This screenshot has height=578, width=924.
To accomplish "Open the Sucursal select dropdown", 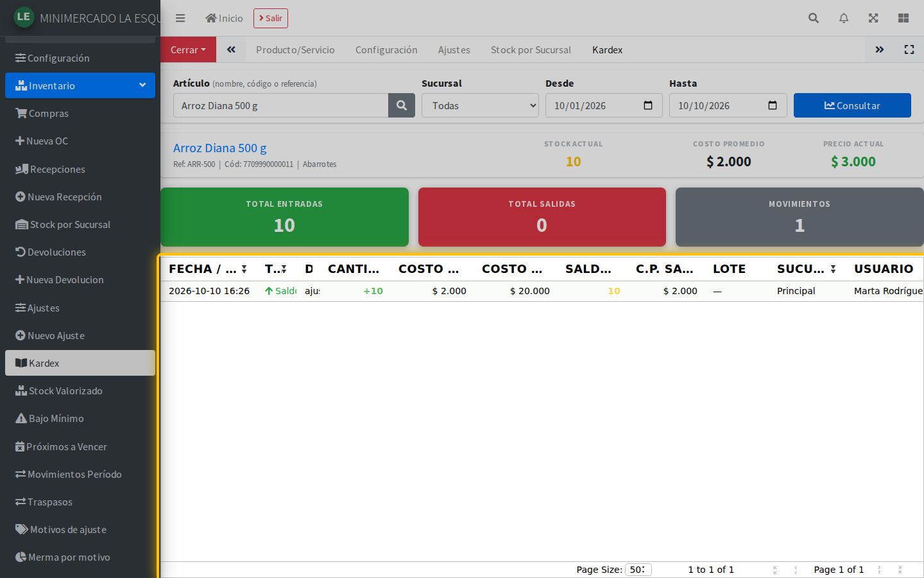I will (x=480, y=105).
